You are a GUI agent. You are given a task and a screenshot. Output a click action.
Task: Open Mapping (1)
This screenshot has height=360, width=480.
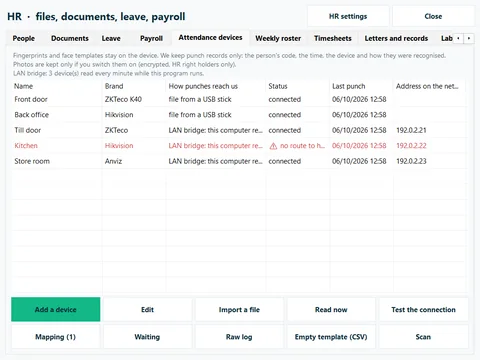(56, 337)
